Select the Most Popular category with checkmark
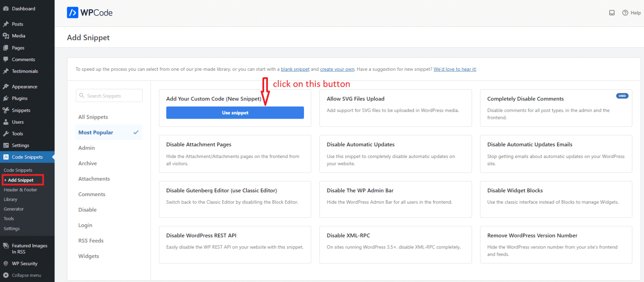Image resolution: width=644 pixels, height=282 pixels. 96,132
